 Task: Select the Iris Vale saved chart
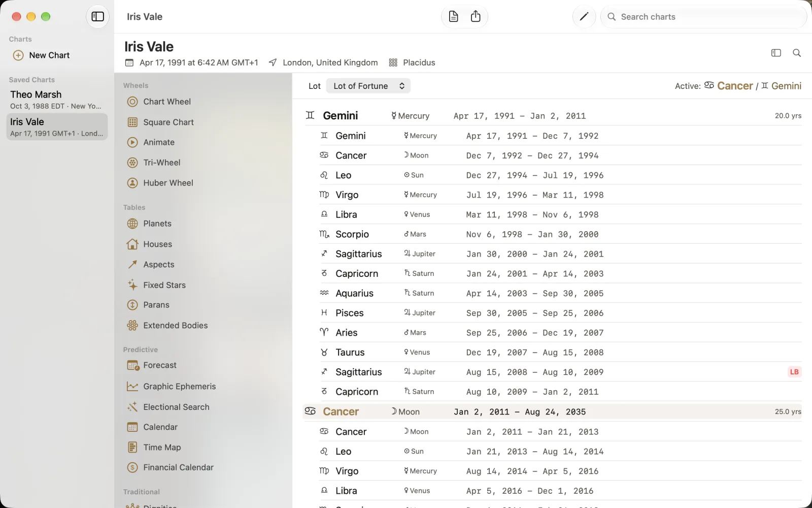coord(57,127)
